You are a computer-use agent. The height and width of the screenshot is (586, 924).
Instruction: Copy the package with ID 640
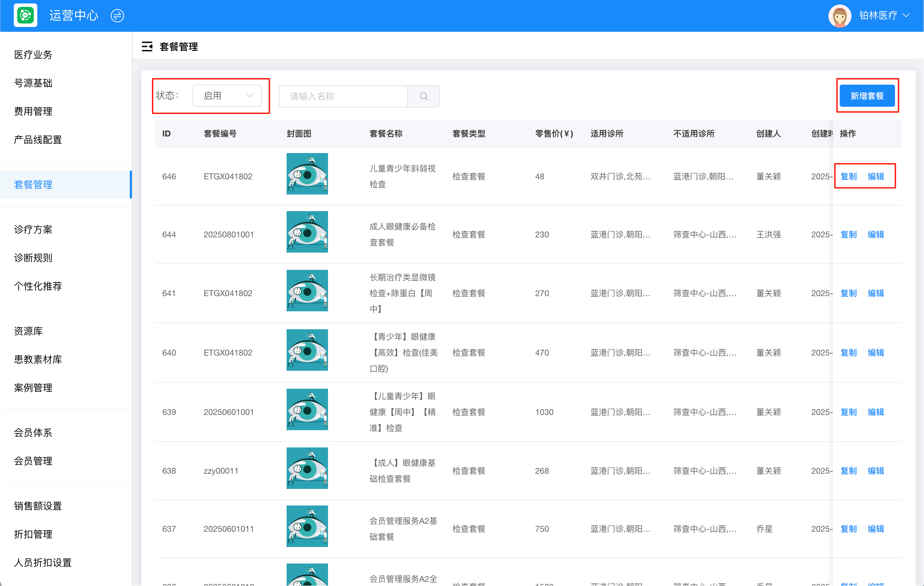[848, 352]
